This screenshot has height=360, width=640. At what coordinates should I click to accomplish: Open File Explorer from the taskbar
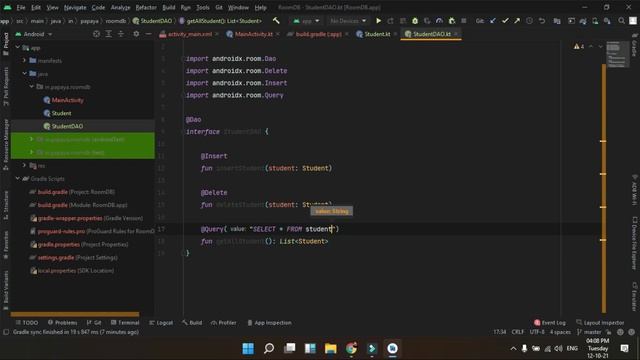pos(331,348)
